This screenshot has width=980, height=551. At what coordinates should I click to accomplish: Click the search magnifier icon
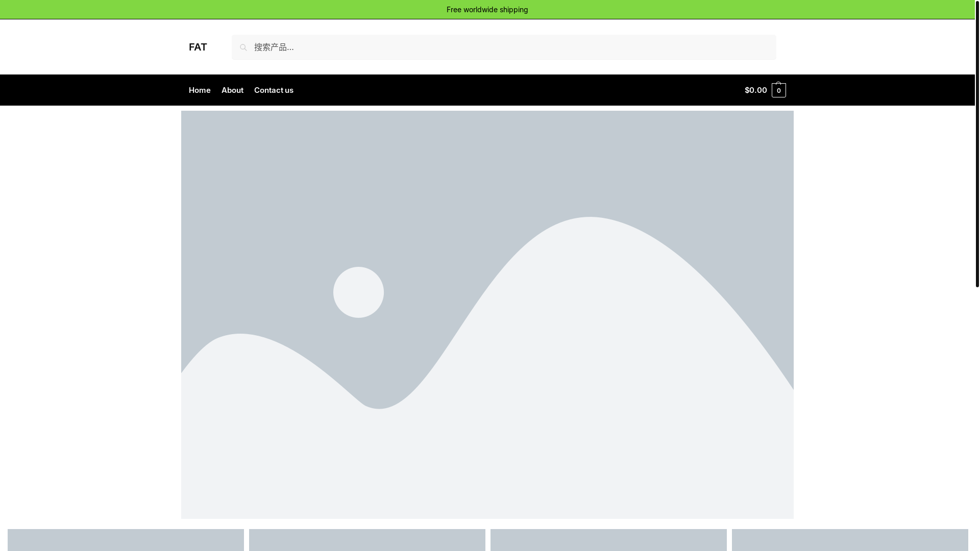[243, 47]
